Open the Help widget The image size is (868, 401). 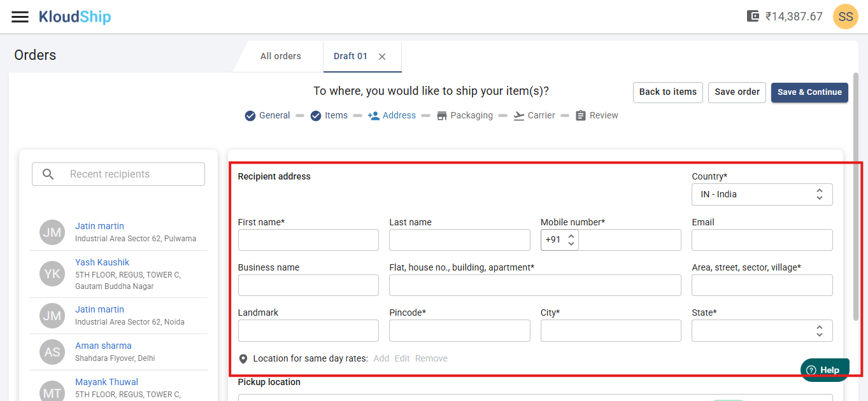[824, 370]
